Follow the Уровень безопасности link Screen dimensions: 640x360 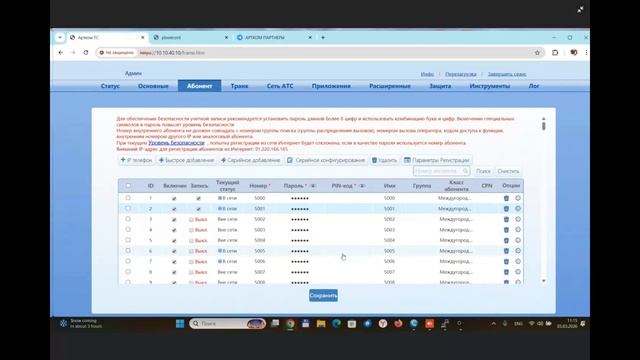[176, 143]
